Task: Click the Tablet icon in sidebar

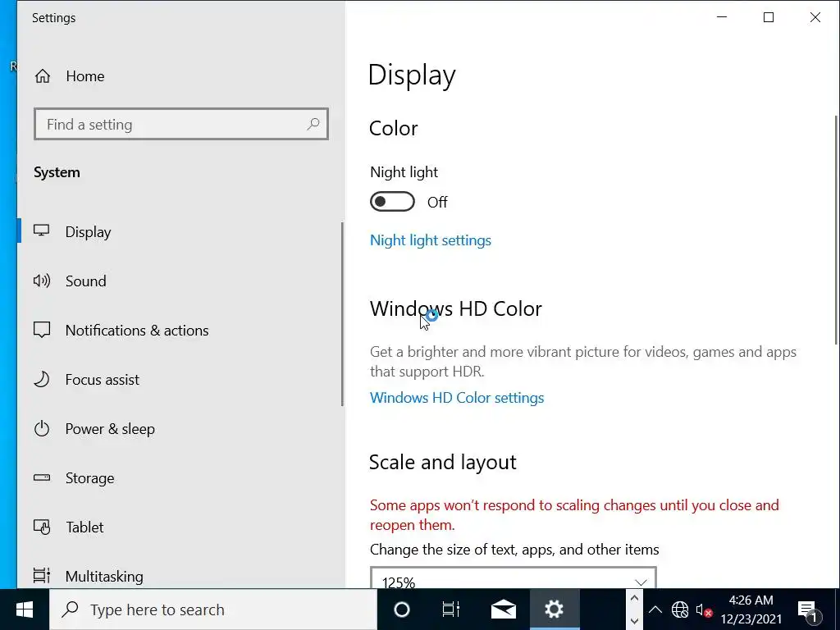Action: (41, 527)
